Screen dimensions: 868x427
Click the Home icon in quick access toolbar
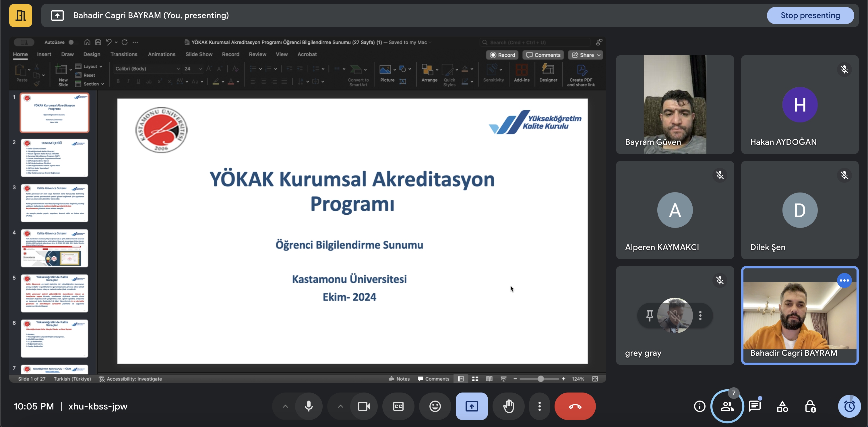click(87, 42)
